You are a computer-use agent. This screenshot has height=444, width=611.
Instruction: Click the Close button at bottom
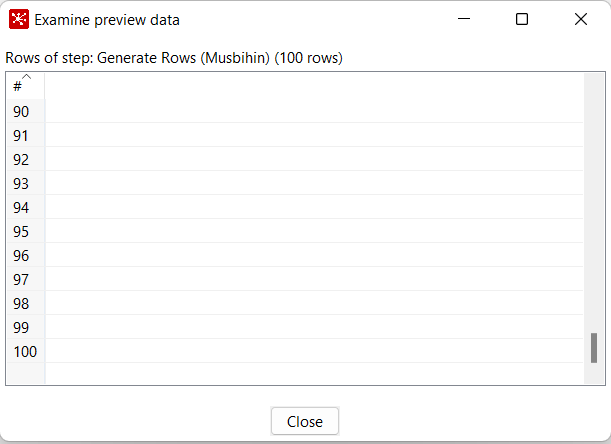(305, 421)
